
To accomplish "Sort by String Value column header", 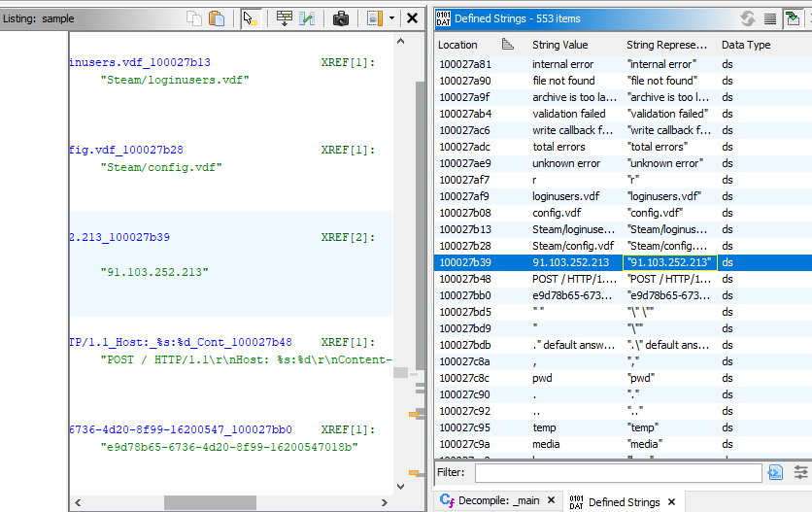I will (559, 45).
